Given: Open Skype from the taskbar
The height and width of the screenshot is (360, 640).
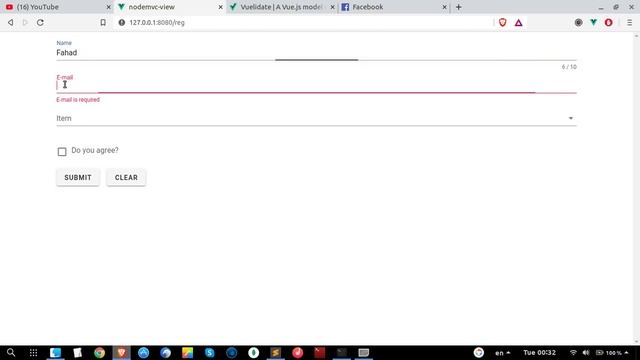Looking at the screenshot, I should point(209,352).
